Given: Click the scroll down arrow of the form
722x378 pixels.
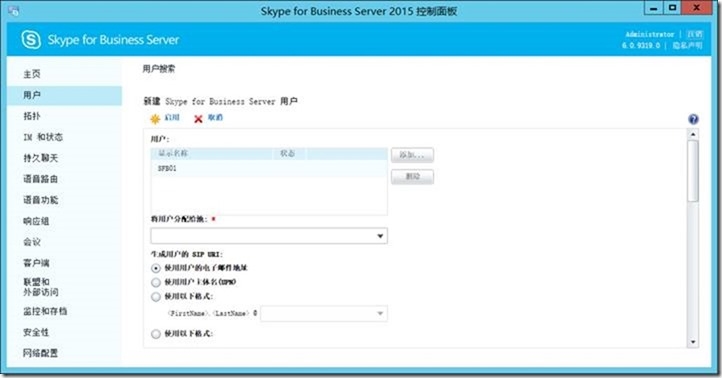Looking at the screenshot, I should 693,342.
